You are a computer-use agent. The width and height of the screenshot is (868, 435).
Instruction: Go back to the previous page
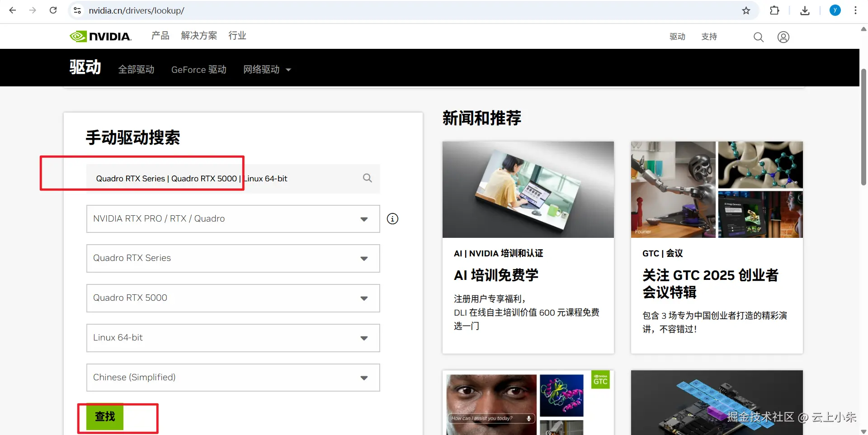(x=13, y=10)
